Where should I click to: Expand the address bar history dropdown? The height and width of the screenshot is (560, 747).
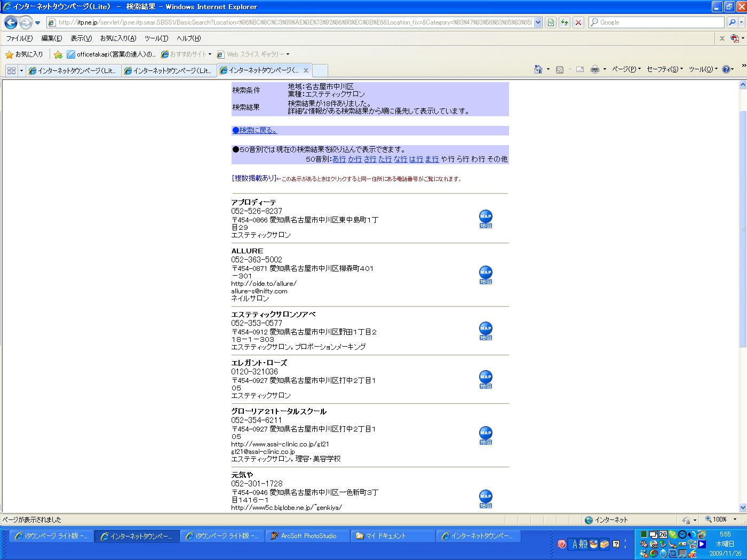click(x=538, y=22)
